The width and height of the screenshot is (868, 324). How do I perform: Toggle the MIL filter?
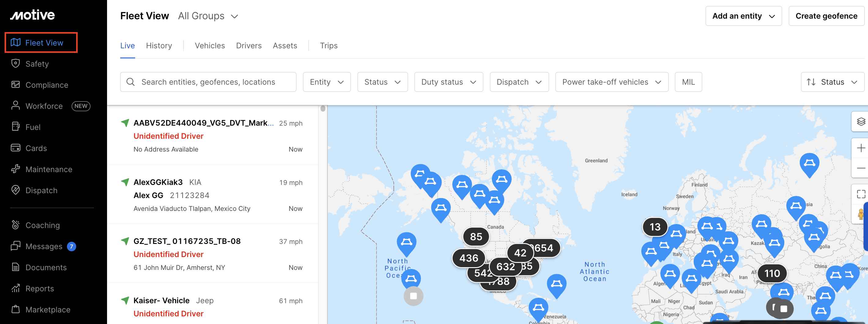pyautogui.click(x=688, y=82)
